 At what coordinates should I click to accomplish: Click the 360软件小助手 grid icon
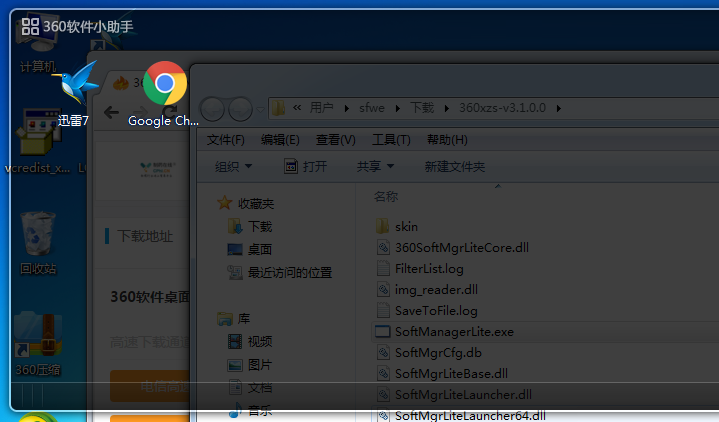pos(30,27)
